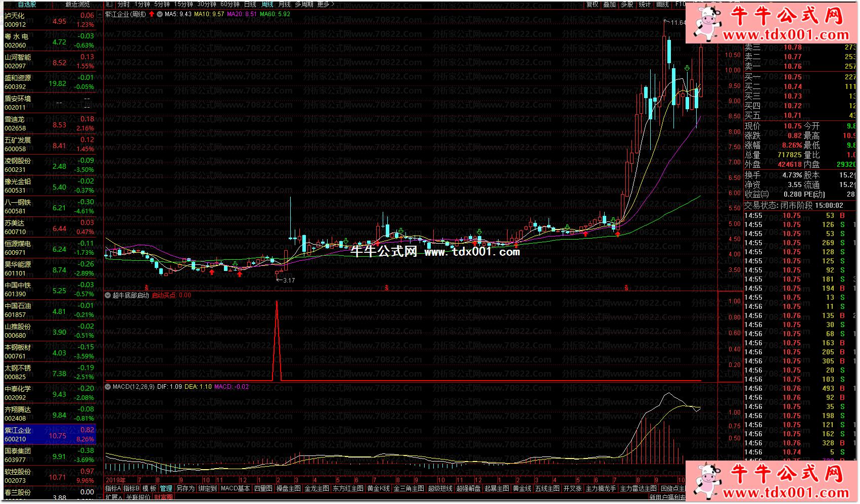Select the 操盘主图 template

289,489
